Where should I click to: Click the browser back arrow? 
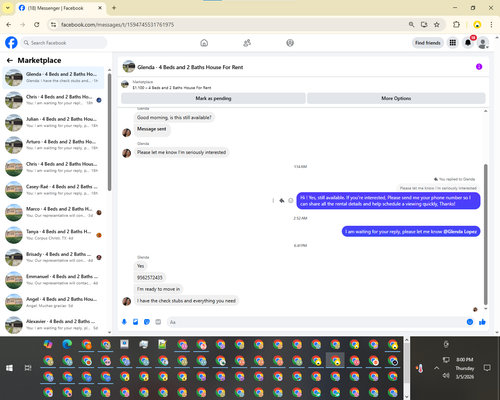(9, 25)
